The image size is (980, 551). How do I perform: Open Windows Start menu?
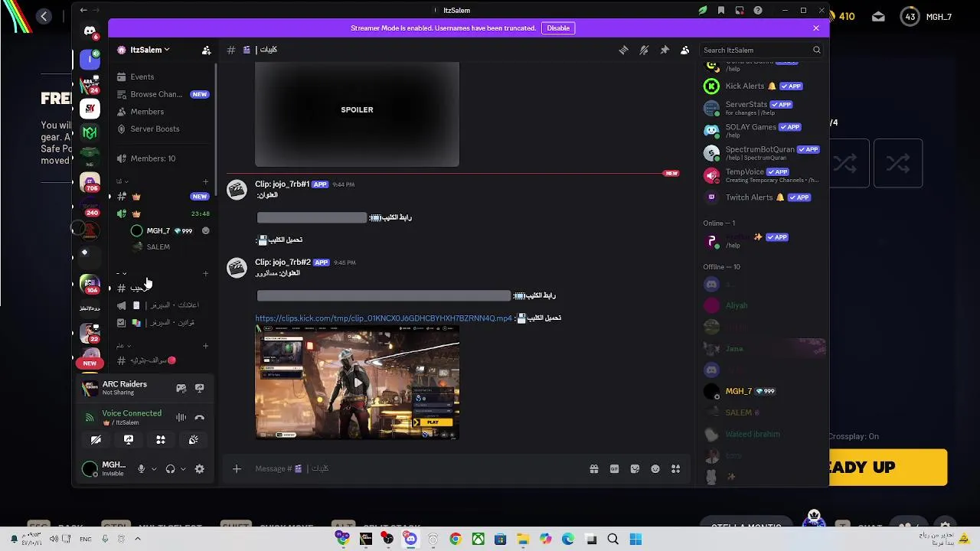pos(635,540)
